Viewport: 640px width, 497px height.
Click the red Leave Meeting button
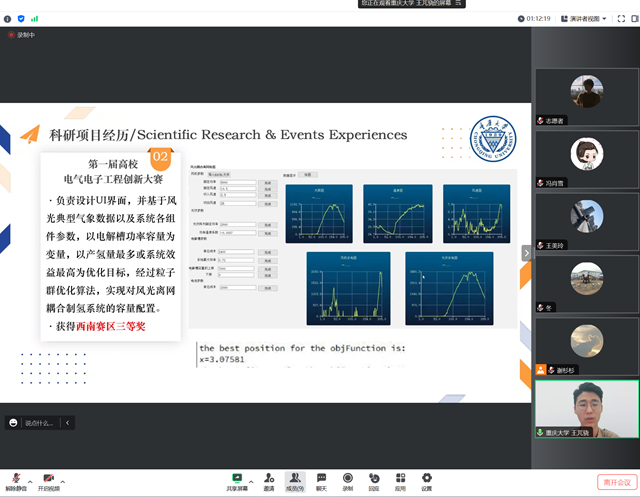616,482
